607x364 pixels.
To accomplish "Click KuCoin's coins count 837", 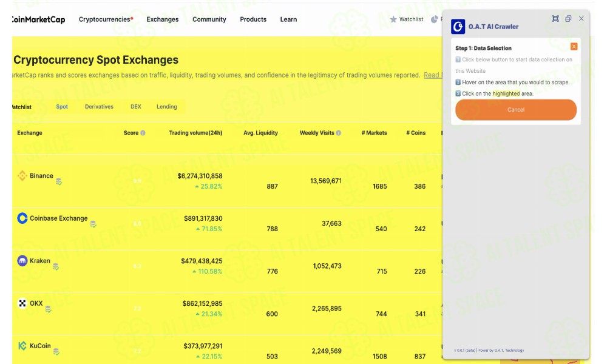I will tap(419, 357).
